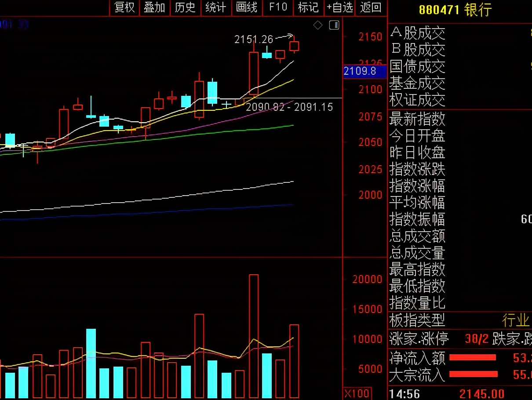Open the 历史 history view
This screenshot has height=400, width=532.
click(185, 8)
